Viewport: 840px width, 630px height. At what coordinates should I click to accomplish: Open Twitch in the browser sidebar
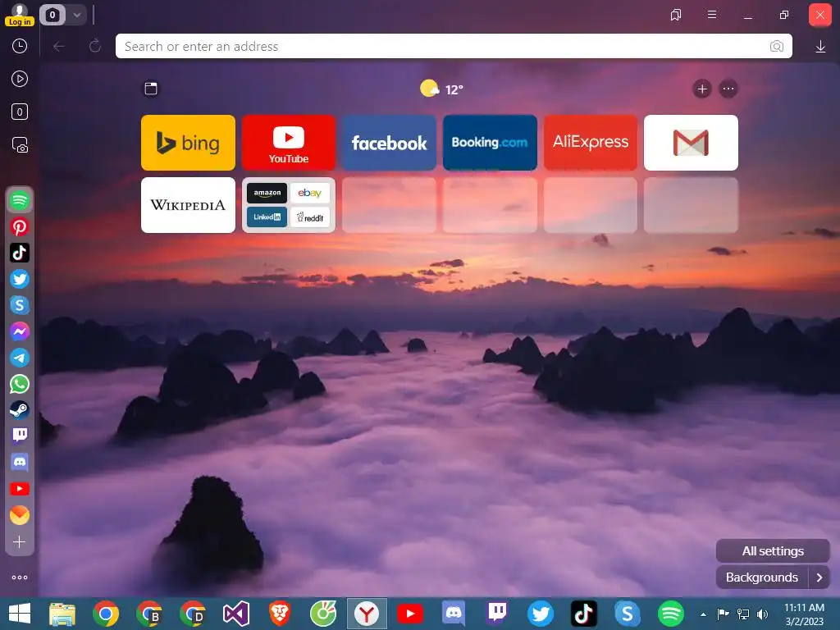(20, 436)
